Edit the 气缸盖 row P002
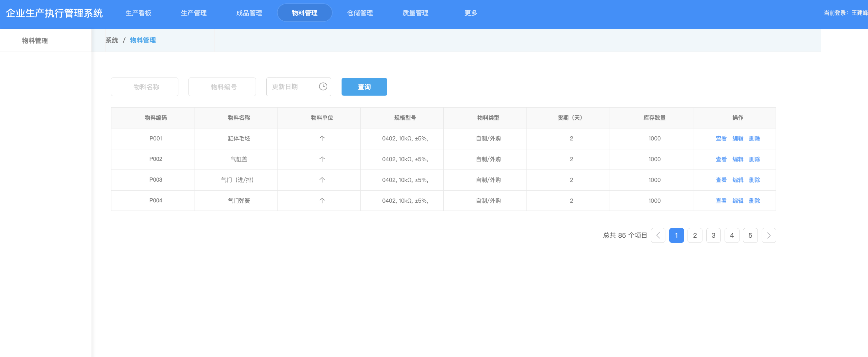This screenshot has height=357, width=868. click(738, 159)
